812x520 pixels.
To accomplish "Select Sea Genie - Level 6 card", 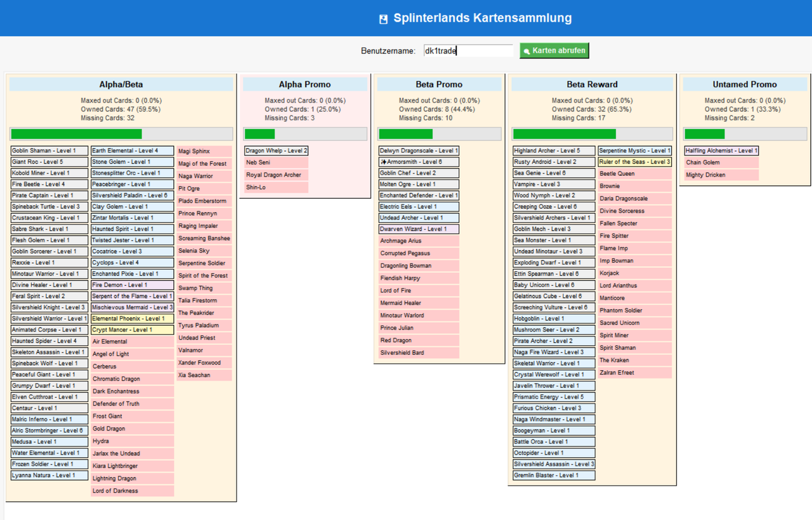I will click(554, 173).
